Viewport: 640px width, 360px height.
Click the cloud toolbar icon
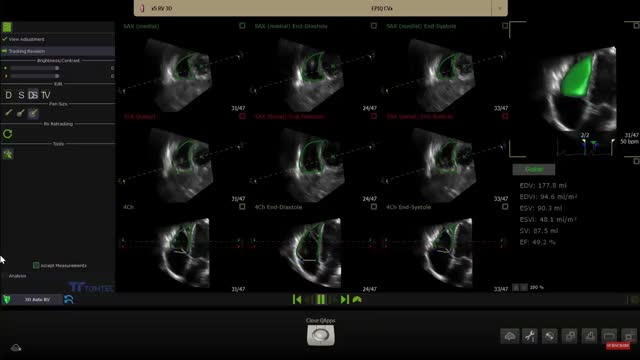(510, 336)
